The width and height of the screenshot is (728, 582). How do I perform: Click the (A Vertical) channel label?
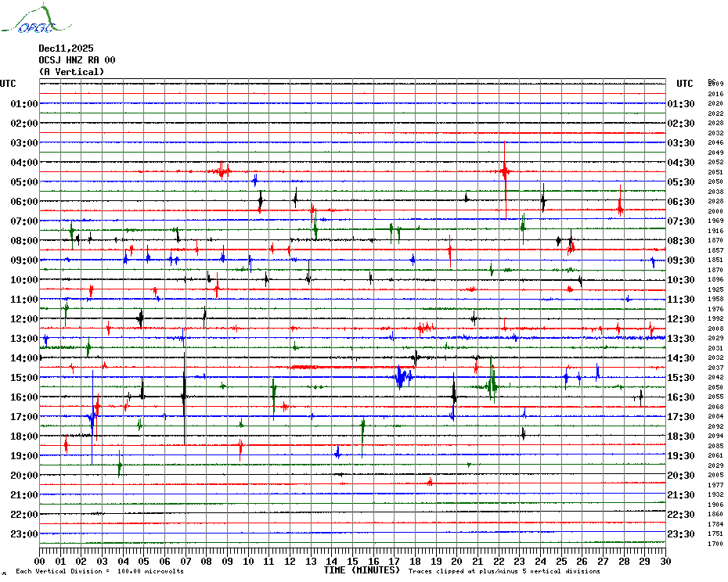click(x=71, y=72)
